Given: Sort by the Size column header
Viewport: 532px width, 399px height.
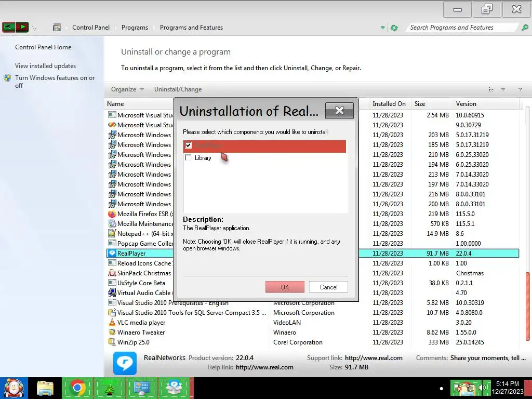Looking at the screenshot, I should [432, 104].
